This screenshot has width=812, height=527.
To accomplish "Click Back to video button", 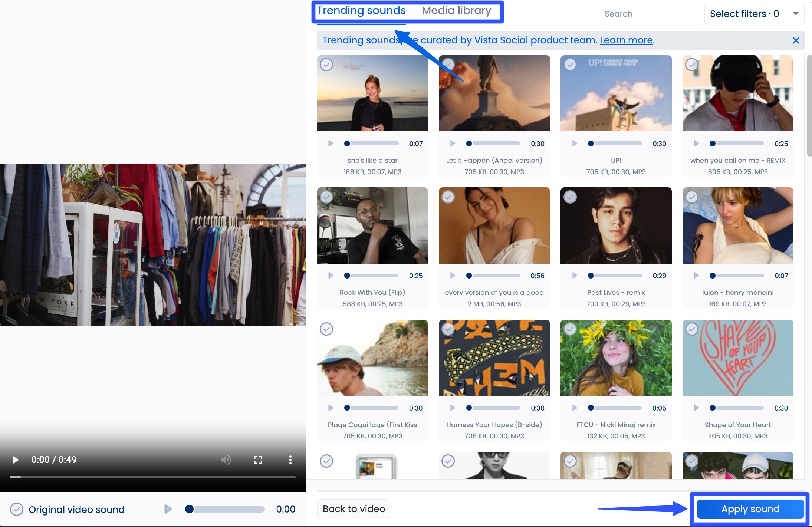I will pos(354,509).
